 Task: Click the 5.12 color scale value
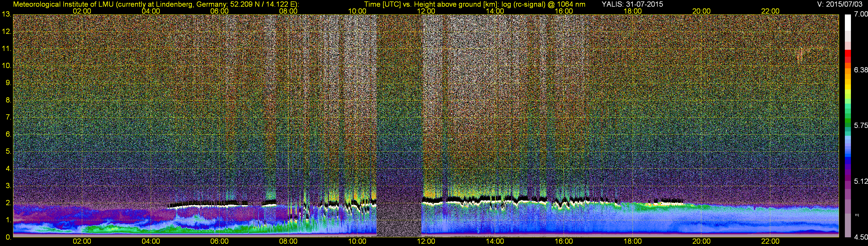[860, 181]
